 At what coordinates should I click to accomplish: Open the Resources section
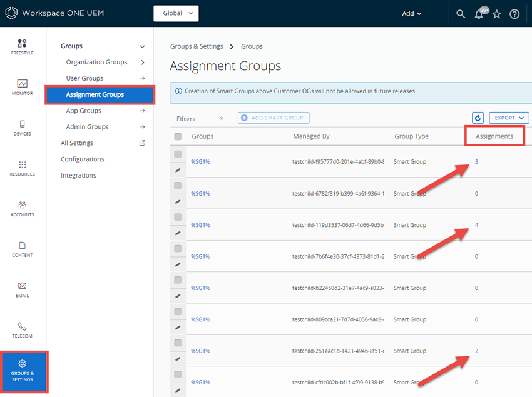point(22,168)
